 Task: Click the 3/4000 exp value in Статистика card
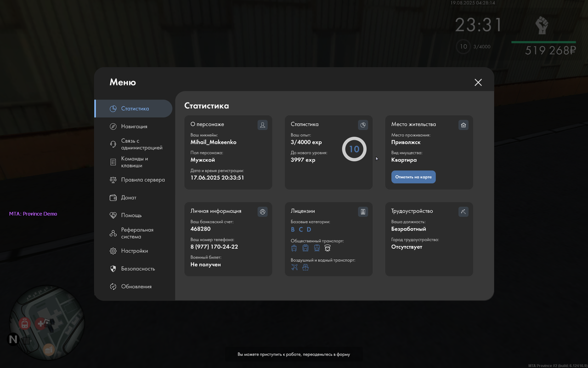coord(306,142)
